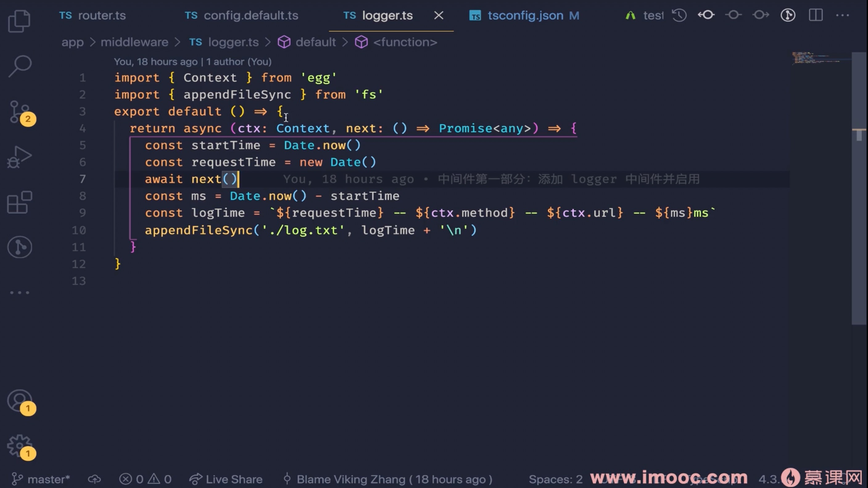Click the inline blame annotation on line 7
This screenshot has width=868, height=488.
coord(491,179)
